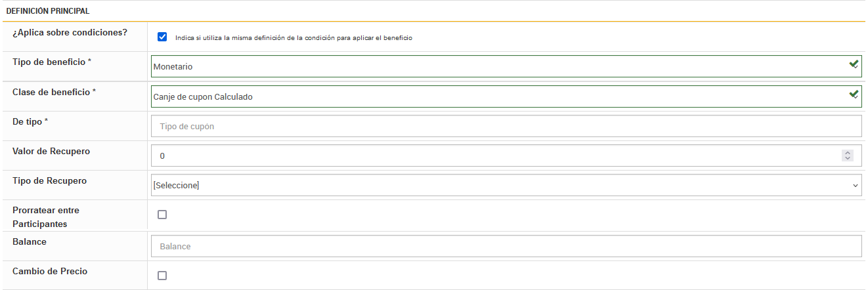Click the green checkmark in Tipo de beneficio

[x=854, y=64]
